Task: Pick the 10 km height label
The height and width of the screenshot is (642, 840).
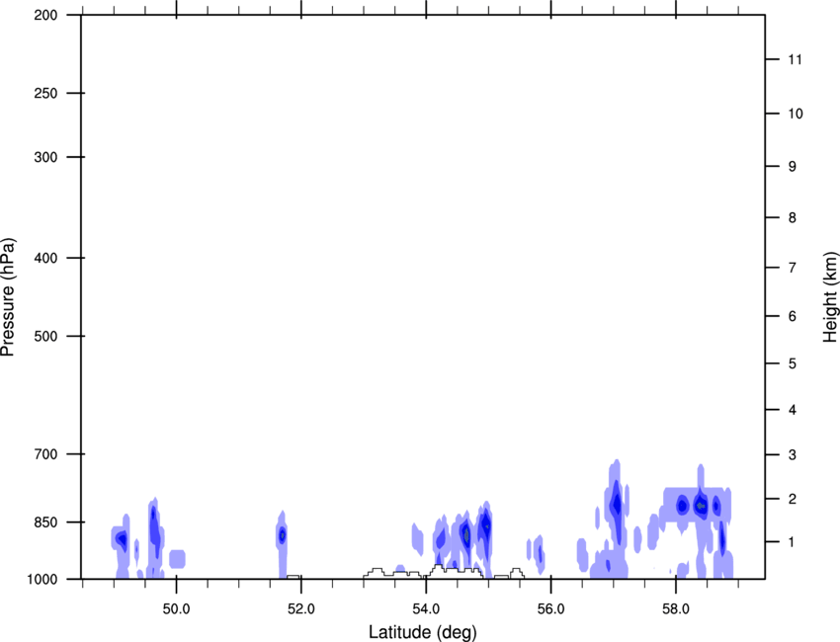Action: pyautogui.click(x=796, y=114)
